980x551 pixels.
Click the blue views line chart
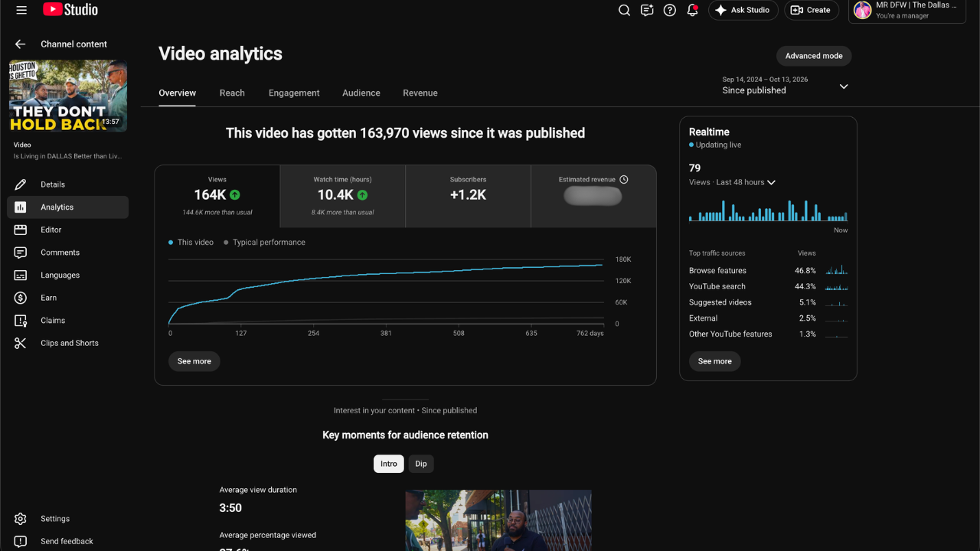[387, 292]
